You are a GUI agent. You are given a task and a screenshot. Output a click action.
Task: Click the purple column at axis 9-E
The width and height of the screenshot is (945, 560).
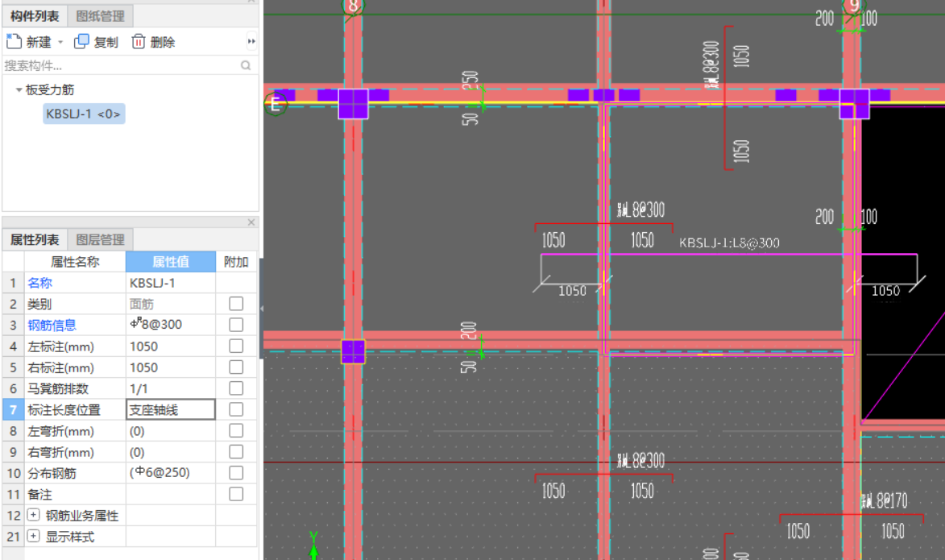click(x=855, y=104)
